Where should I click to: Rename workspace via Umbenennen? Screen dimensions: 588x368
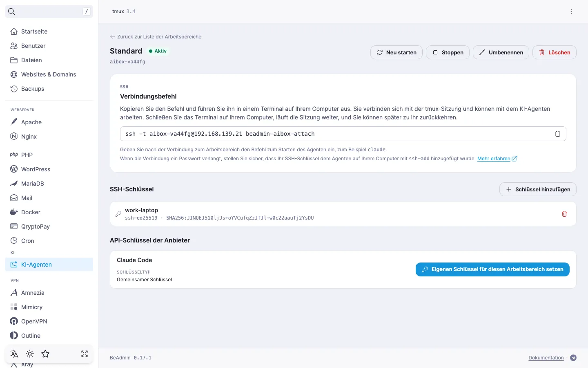click(501, 52)
